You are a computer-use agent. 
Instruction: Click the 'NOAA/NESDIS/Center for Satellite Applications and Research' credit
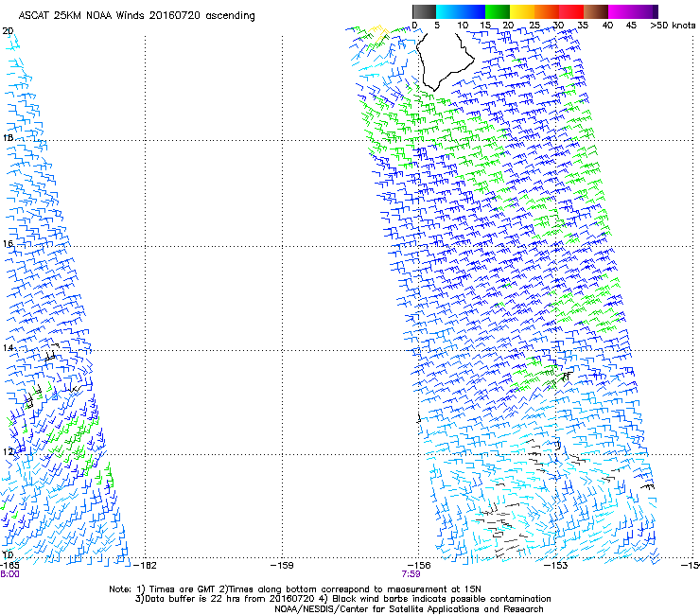point(409,609)
